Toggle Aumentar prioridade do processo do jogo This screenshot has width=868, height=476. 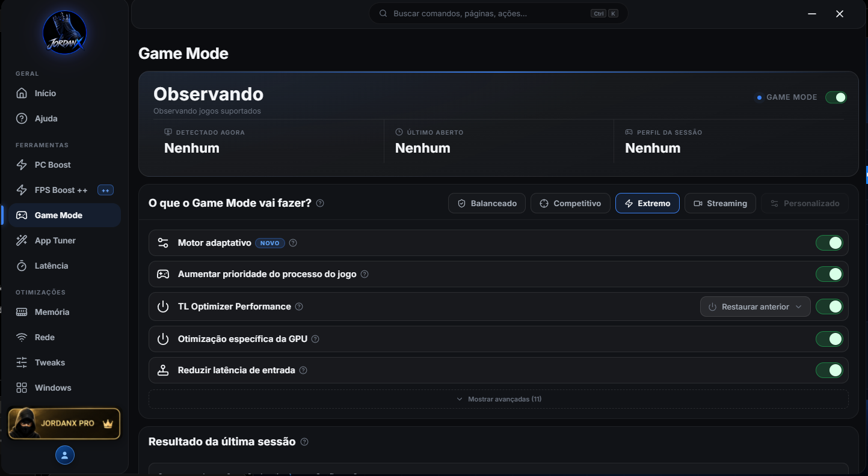tap(830, 274)
